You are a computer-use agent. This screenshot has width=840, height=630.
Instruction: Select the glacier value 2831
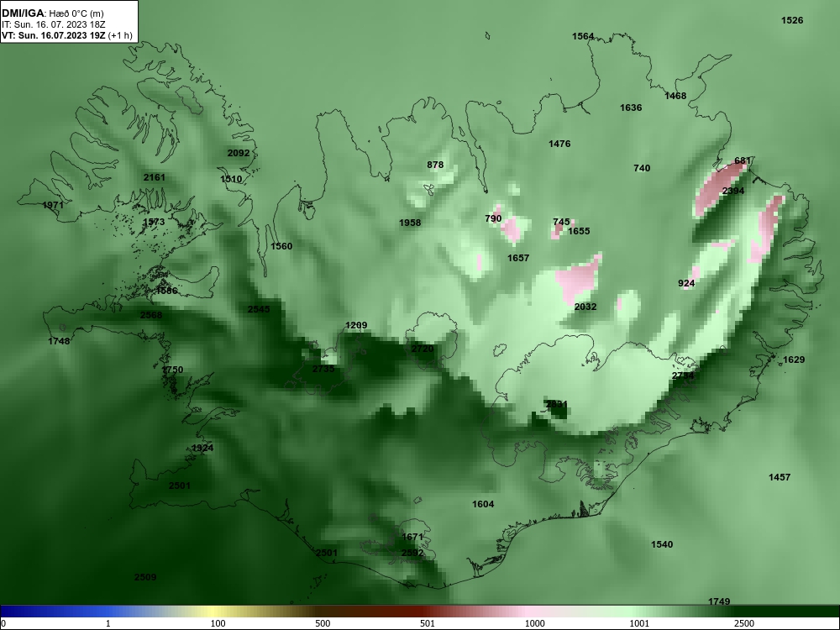click(x=556, y=405)
